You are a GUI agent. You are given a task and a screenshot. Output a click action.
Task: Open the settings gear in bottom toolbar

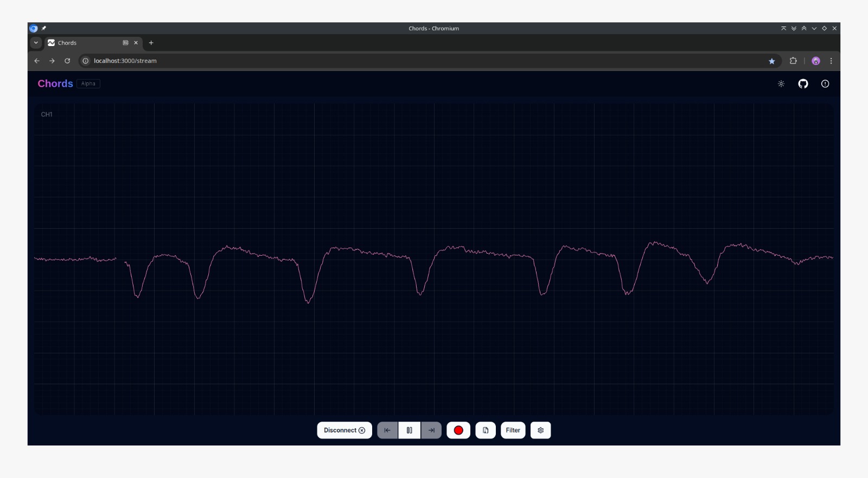(540, 430)
